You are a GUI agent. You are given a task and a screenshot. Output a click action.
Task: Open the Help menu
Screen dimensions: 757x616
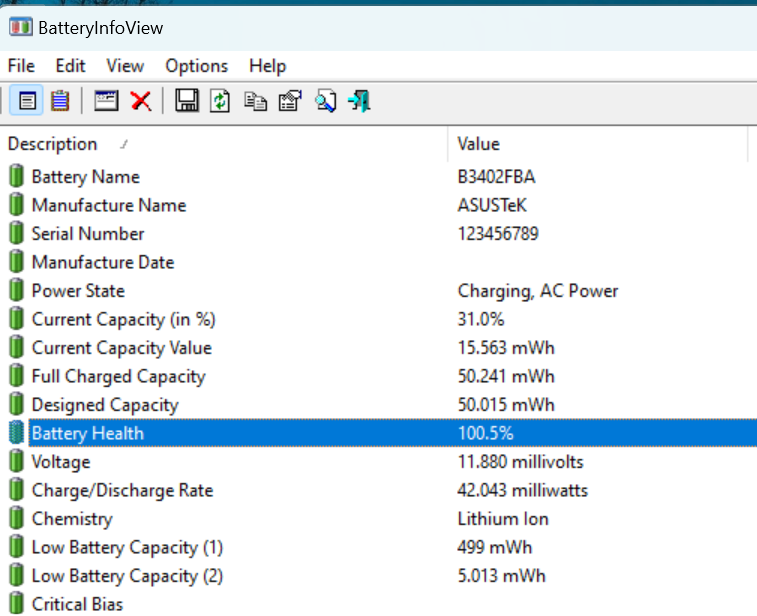point(267,66)
